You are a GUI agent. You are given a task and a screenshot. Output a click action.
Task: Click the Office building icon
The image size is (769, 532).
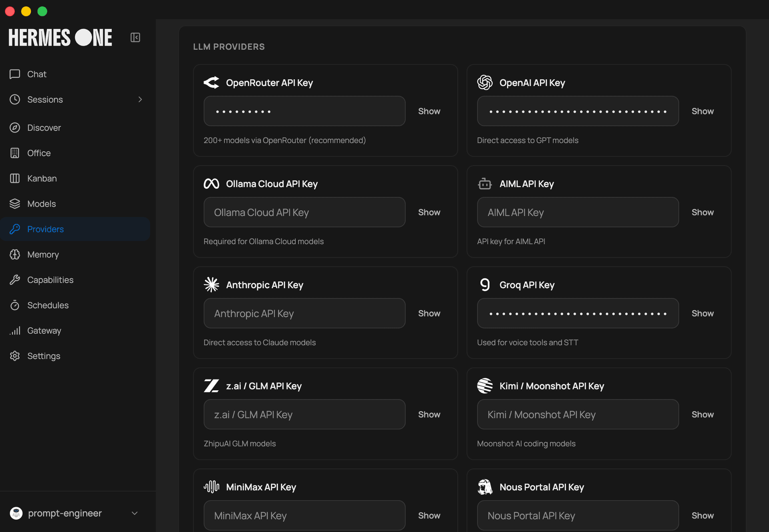(15, 153)
